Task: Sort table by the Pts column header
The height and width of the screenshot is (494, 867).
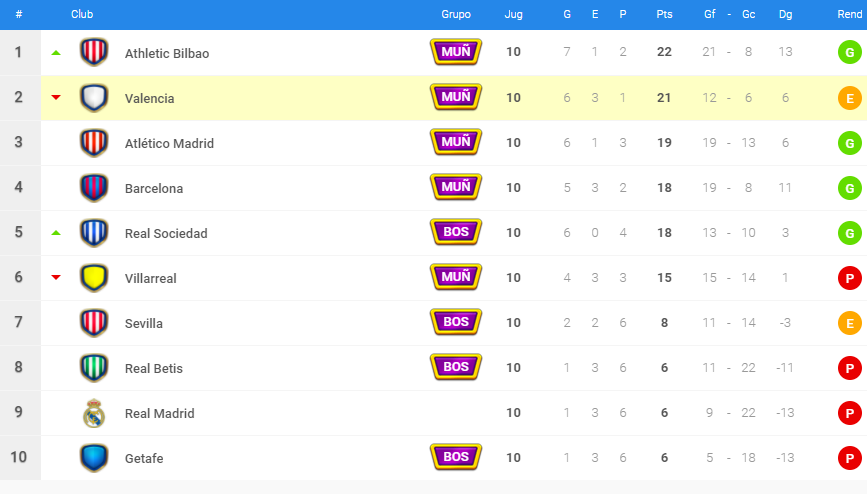Action: [664, 14]
